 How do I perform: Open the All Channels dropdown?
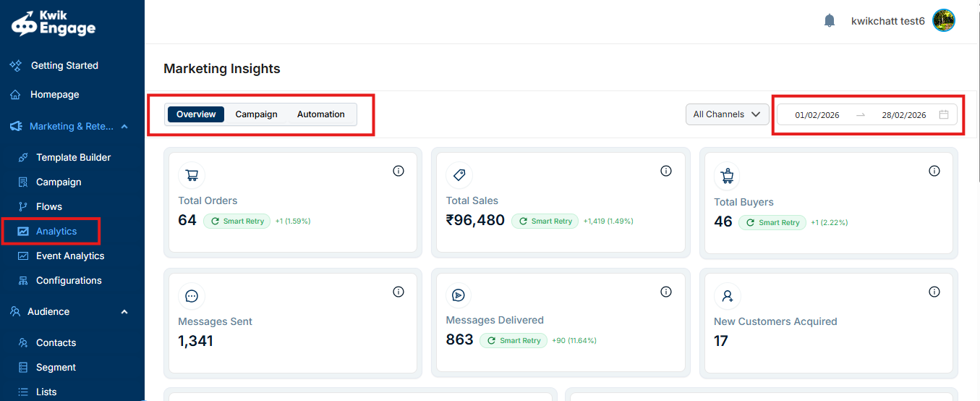click(727, 114)
